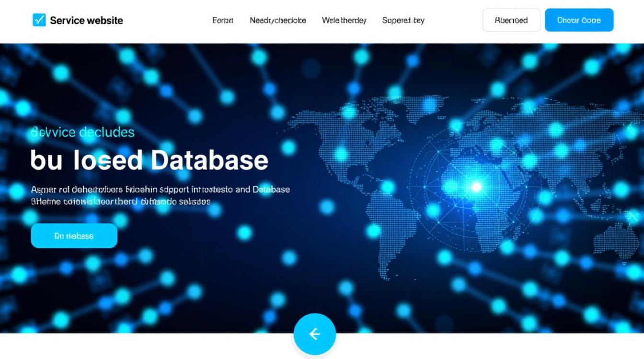Select the "Needtycherloke" navigation item
Viewport: 644px width, 359px height.
click(x=278, y=21)
